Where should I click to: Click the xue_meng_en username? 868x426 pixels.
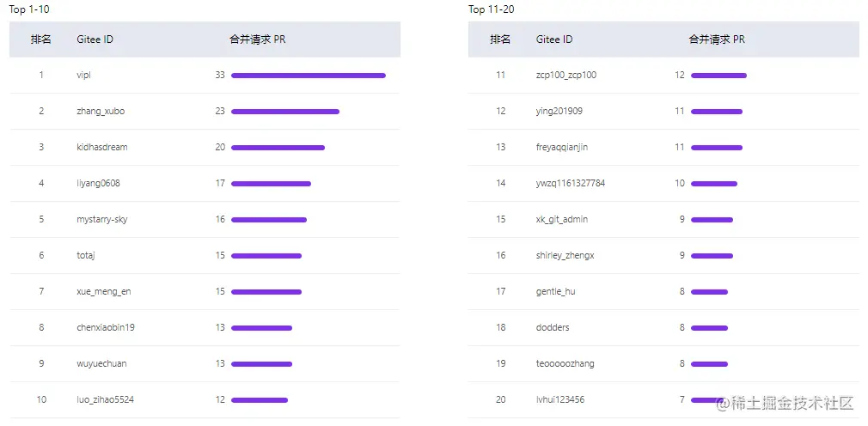point(104,291)
